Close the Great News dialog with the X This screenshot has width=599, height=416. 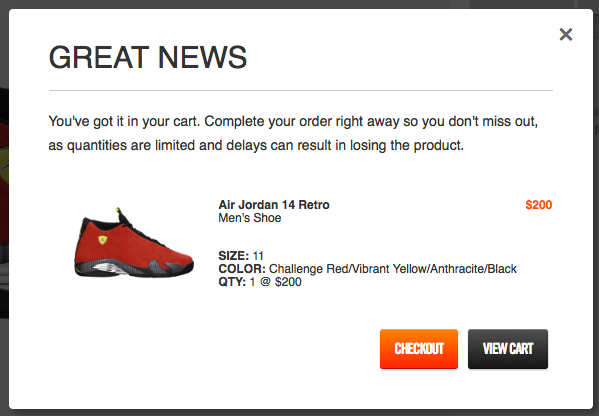tap(566, 34)
